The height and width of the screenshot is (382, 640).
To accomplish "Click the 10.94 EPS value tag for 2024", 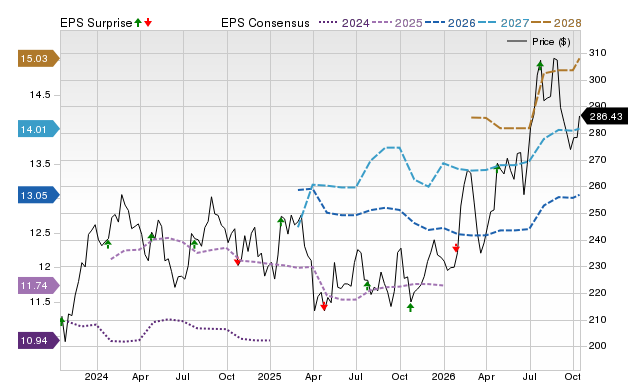I will 38,341.
